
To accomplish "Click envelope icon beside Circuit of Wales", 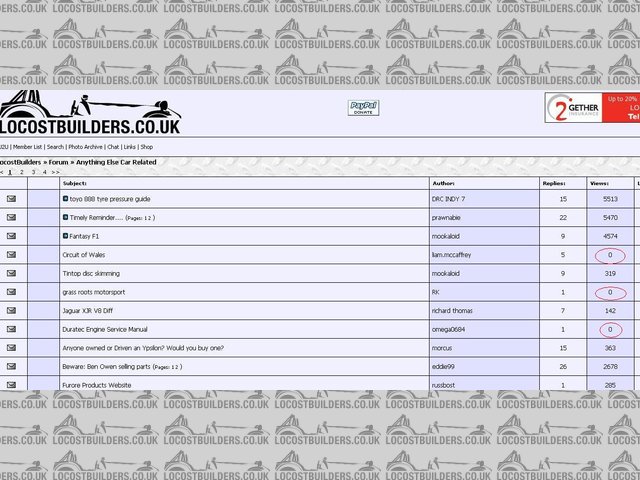I will click(12, 255).
